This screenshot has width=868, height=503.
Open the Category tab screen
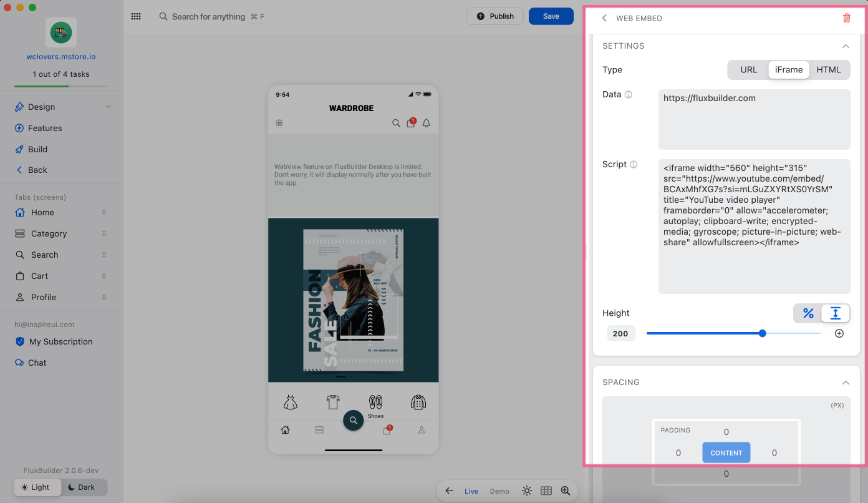49,233
